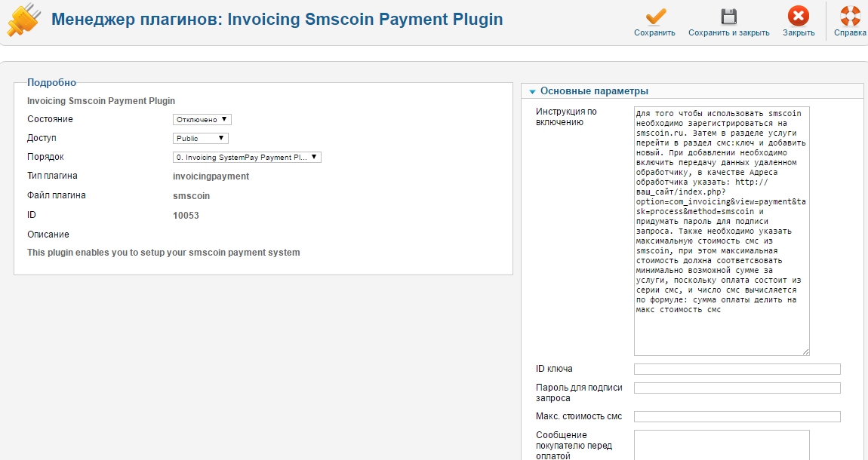This screenshot has width=868, height=460.
Task: Open the Состояние dropdown
Action: click(x=202, y=119)
